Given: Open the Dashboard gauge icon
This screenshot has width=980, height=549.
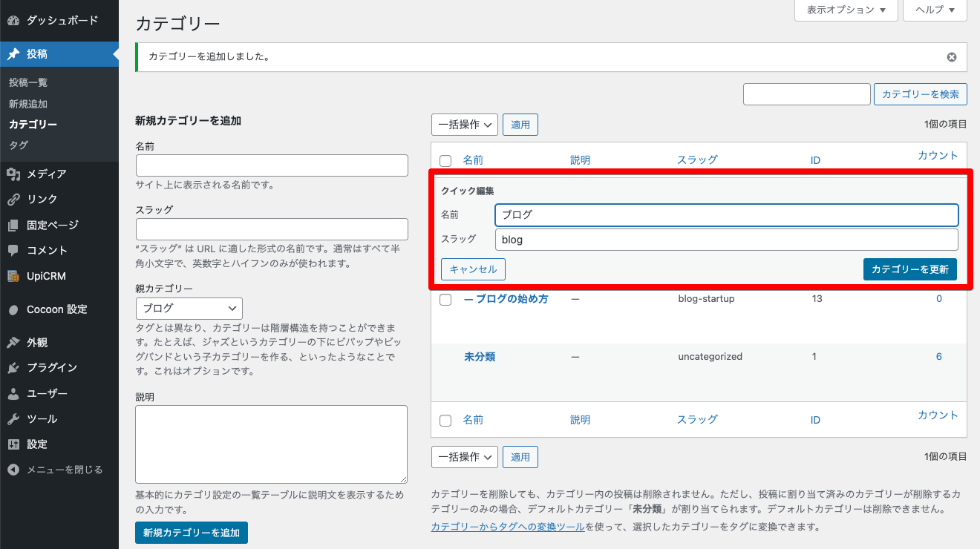Looking at the screenshot, I should 13,21.
